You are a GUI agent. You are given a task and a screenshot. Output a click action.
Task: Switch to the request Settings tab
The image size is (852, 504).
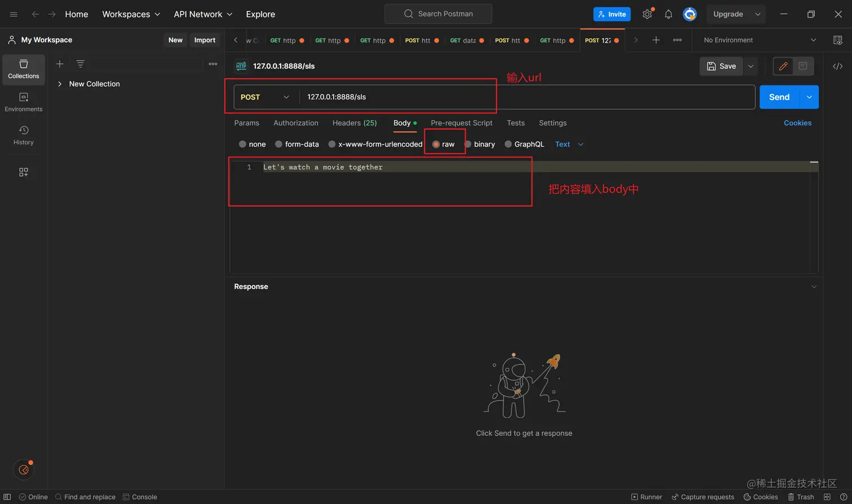click(x=553, y=123)
